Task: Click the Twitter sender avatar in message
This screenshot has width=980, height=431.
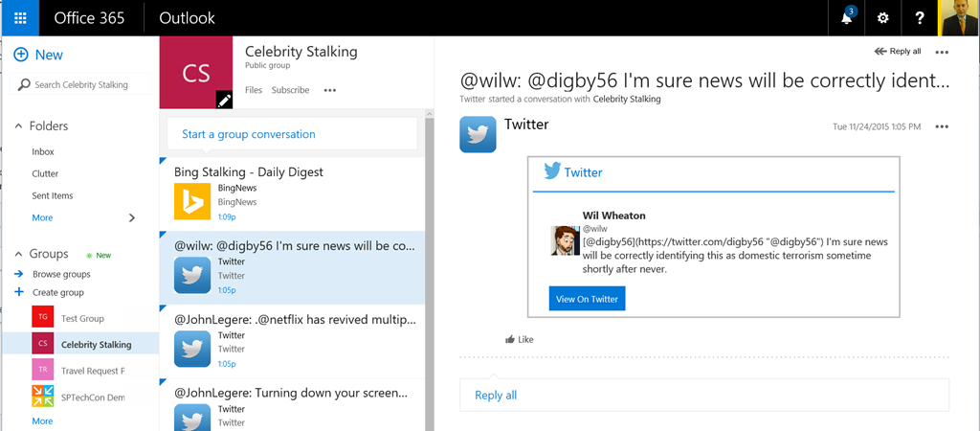Action: point(479,134)
